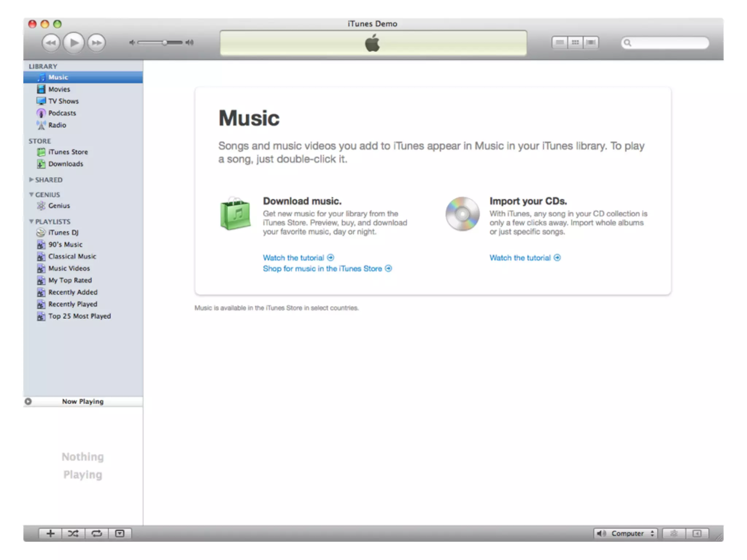Open the Genius sidebar atom button
The height and width of the screenshot is (560, 747).
tap(674, 533)
